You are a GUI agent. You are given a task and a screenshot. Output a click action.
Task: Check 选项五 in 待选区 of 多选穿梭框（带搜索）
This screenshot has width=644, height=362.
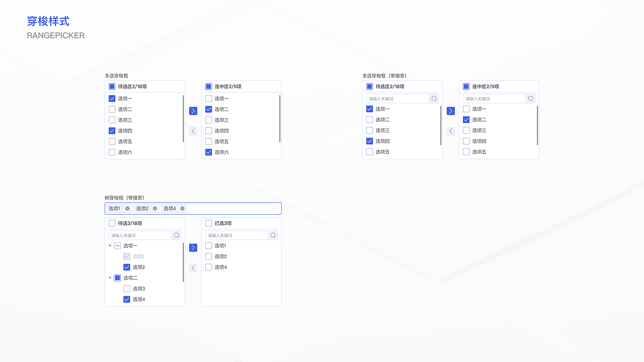pos(370,152)
